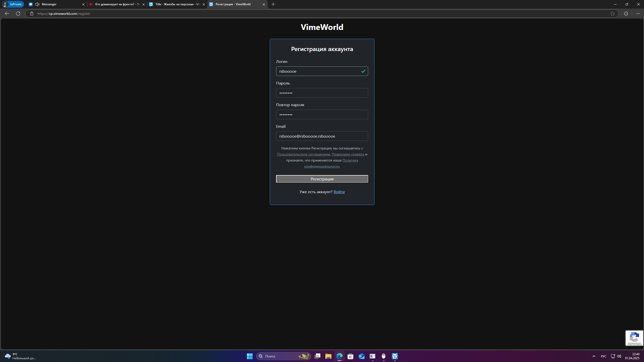Click the Войти link
The image size is (644, 362).
(339, 192)
